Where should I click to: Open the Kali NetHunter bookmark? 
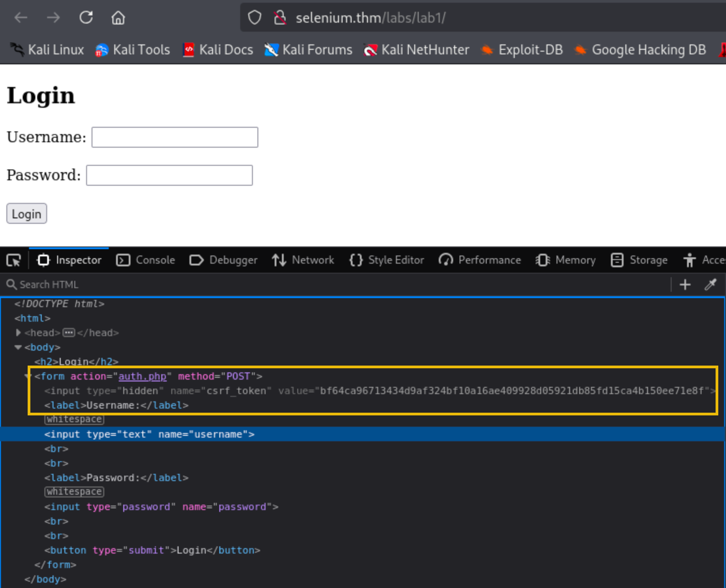(x=416, y=50)
